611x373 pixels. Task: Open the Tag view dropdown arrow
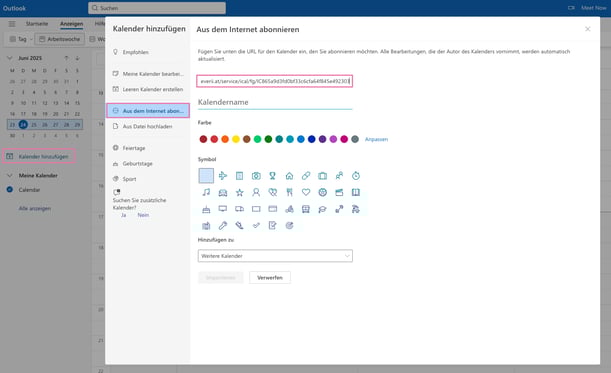point(32,39)
